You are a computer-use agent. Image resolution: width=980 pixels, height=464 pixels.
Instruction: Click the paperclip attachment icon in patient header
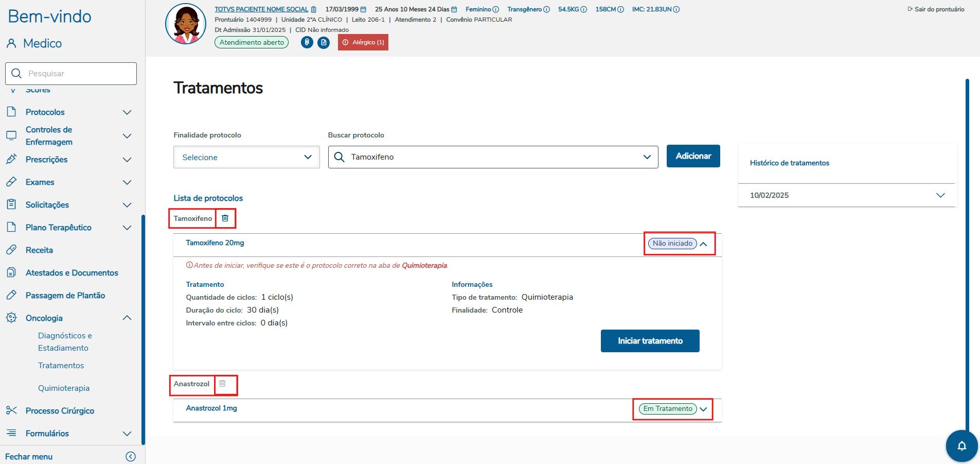pyautogui.click(x=307, y=42)
